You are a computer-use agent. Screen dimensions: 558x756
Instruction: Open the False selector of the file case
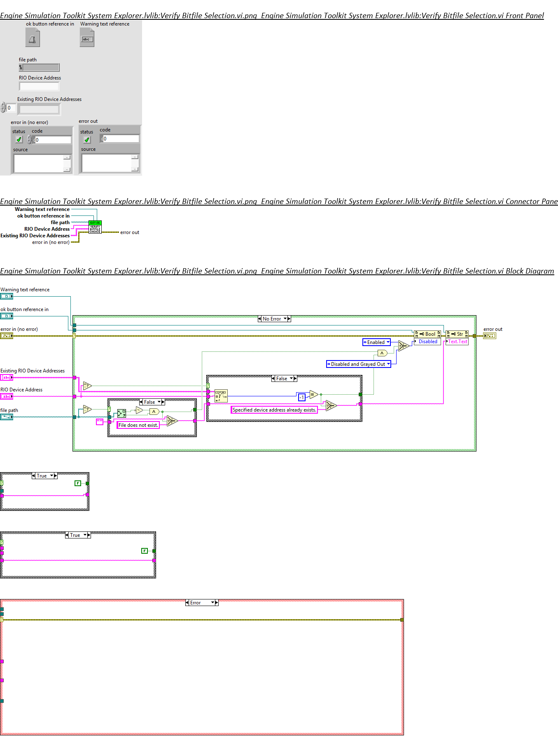(x=159, y=402)
